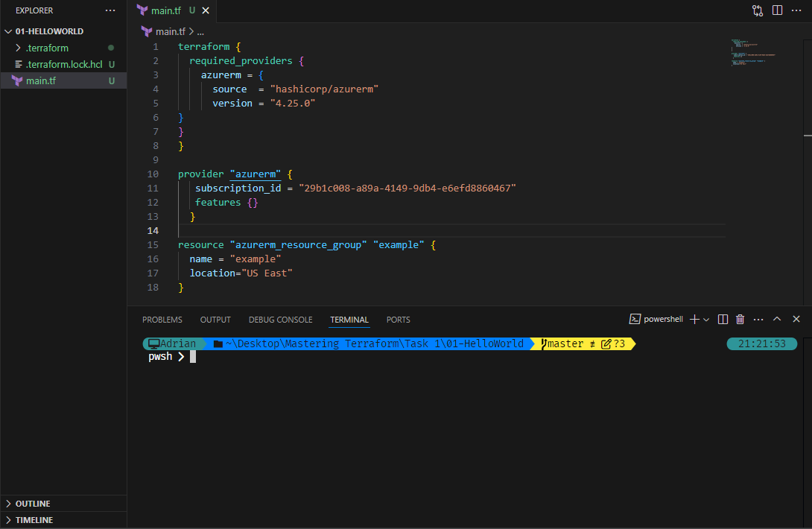The image size is (812, 529).
Task: Expand the TIMELINE section
Action: click(x=34, y=519)
